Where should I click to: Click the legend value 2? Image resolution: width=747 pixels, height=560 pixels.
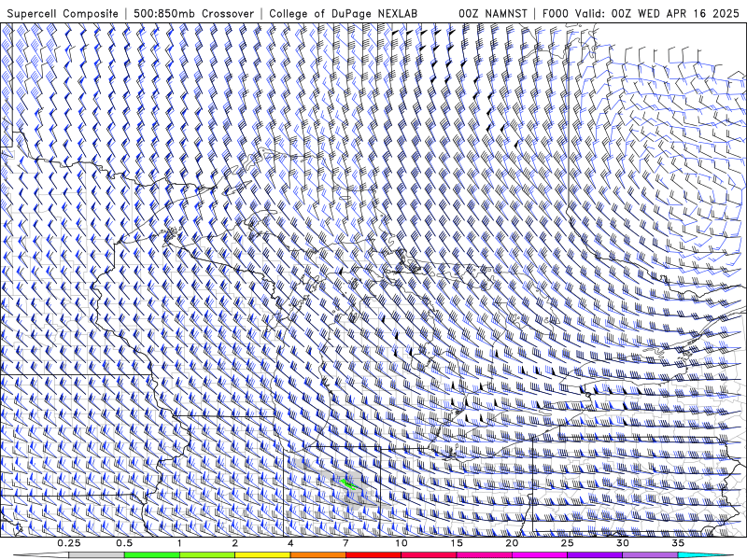235,543
